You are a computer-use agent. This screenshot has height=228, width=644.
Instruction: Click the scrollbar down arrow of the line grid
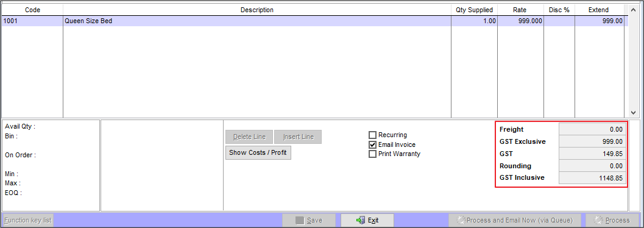click(x=632, y=112)
